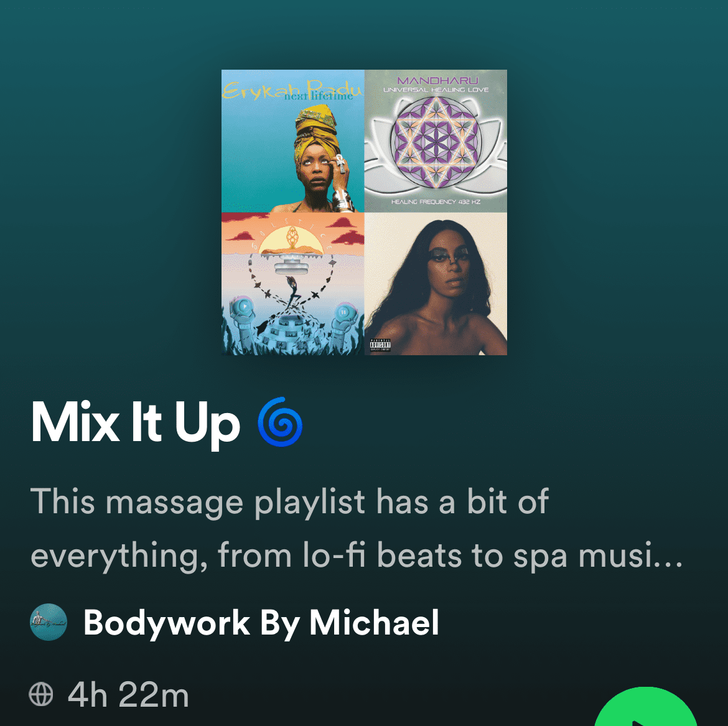Click the play-symbol orb in the Solstice artwork
Screen dimensions: 728x726
point(244,306)
